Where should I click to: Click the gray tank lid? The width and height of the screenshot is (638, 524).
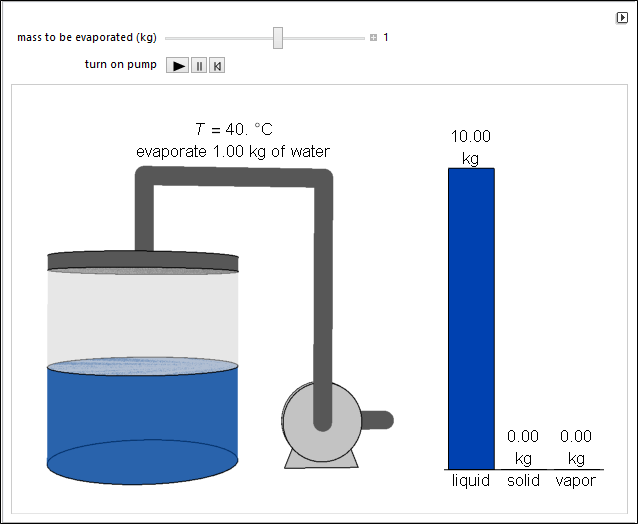pyautogui.click(x=142, y=262)
